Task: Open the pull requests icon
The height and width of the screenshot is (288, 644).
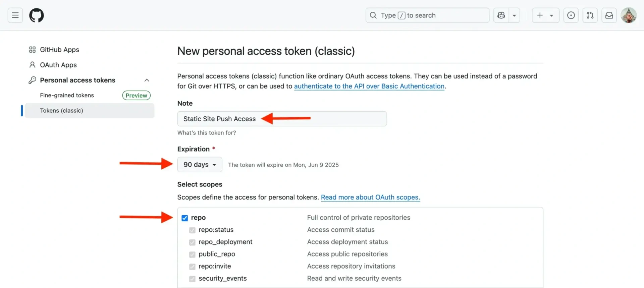Action: pyautogui.click(x=590, y=15)
